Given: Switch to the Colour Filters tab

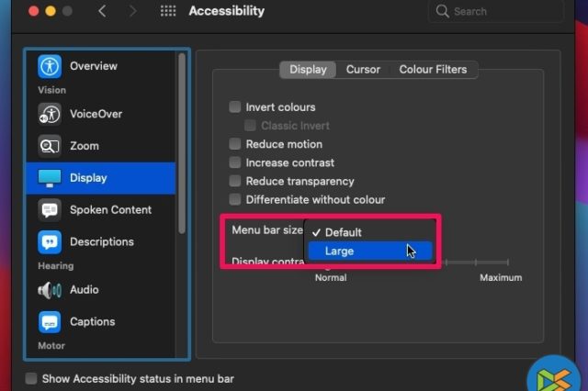Looking at the screenshot, I should tap(433, 70).
